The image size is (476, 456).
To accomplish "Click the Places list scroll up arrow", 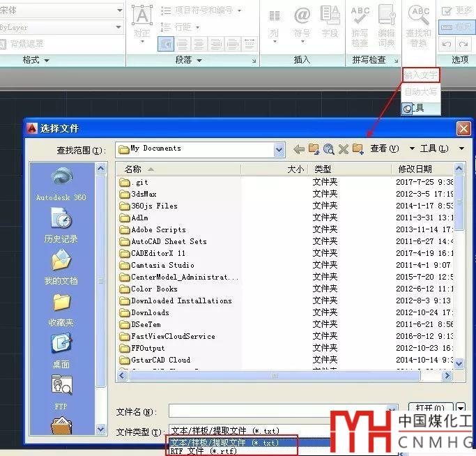I will 101,168.
